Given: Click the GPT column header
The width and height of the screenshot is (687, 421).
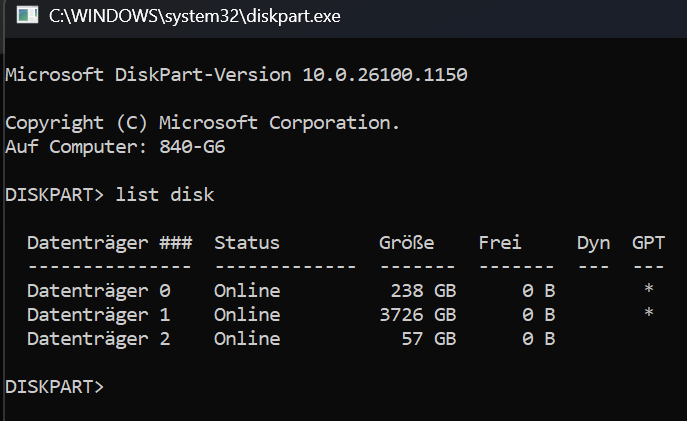Looking at the screenshot, I should point(648,243).
